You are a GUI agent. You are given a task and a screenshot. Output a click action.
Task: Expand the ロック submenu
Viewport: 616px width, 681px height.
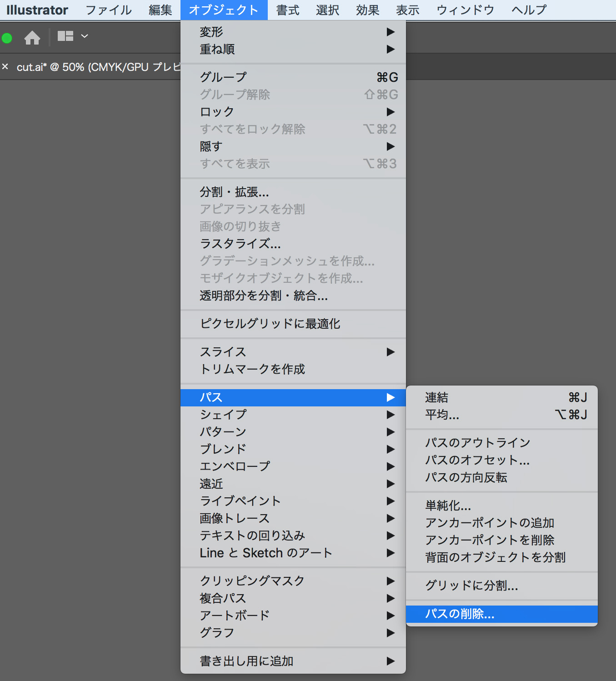(293, 112)
